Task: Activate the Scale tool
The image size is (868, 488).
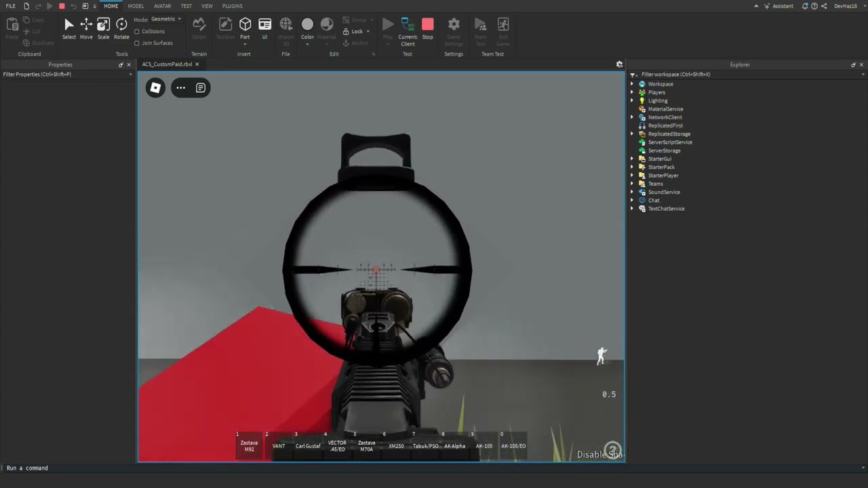Action: (x=103, y=28)
